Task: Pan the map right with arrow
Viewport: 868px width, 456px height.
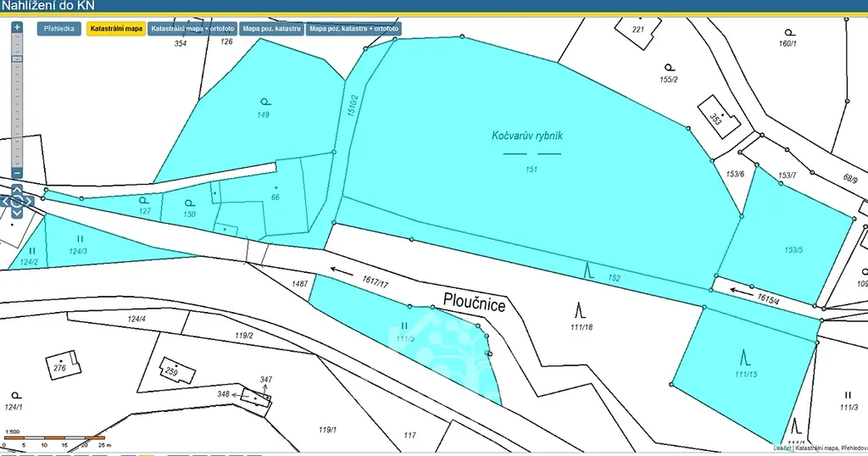Action: point(29,202)
